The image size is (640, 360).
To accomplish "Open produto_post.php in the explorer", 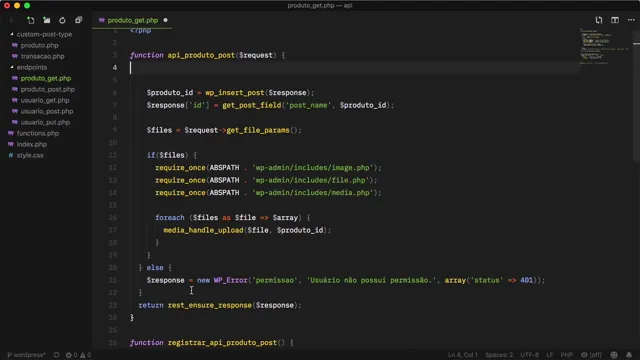I will pos(47,89).
